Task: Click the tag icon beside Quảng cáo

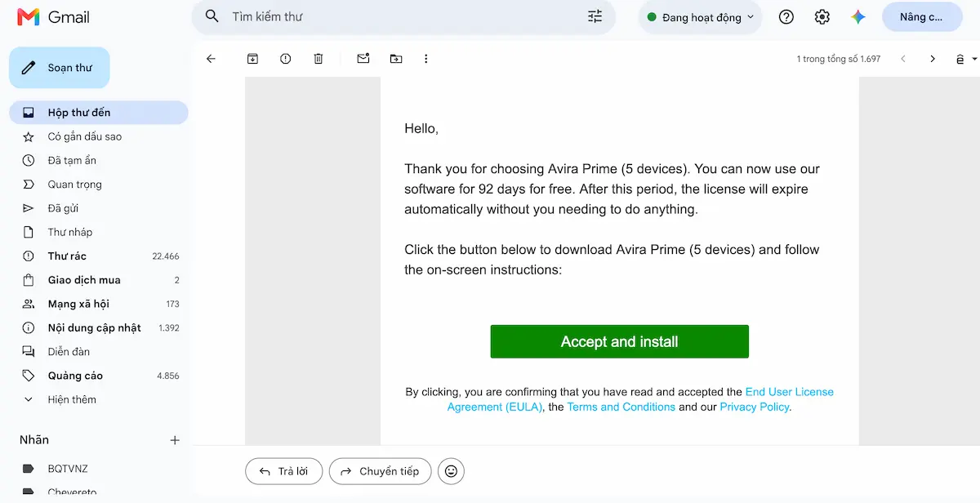Action: point(29,376)
